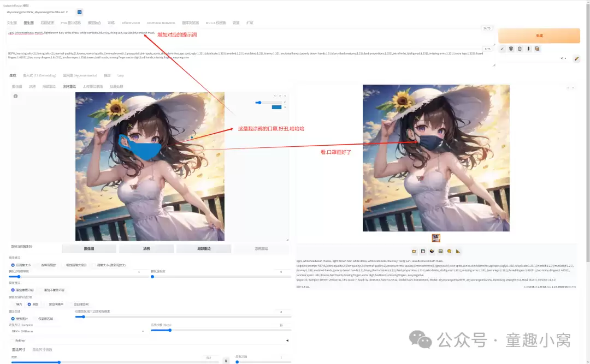Select the result thumbnail below the output image
The image size is (590, 364).
point(436,238)
